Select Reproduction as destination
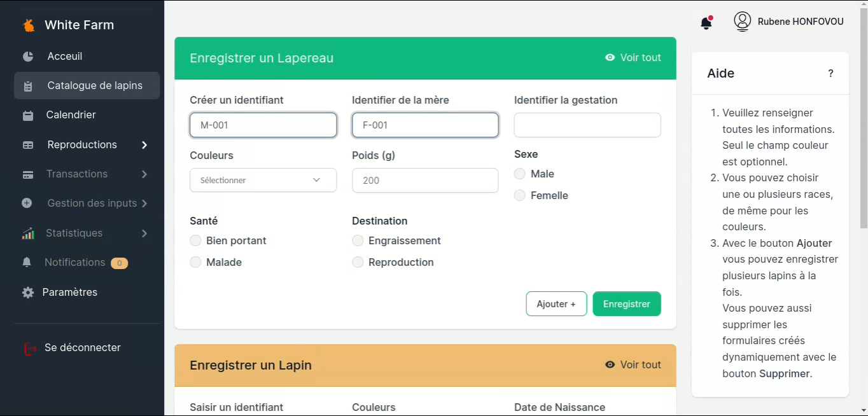This screenshot has height=416, width=868. [358, 263]
